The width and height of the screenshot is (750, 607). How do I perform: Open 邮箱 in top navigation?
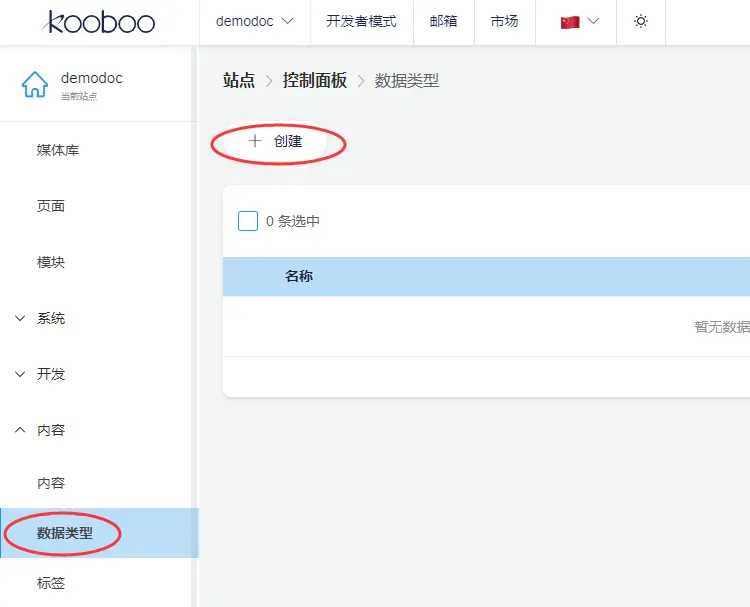click(444, 22)
